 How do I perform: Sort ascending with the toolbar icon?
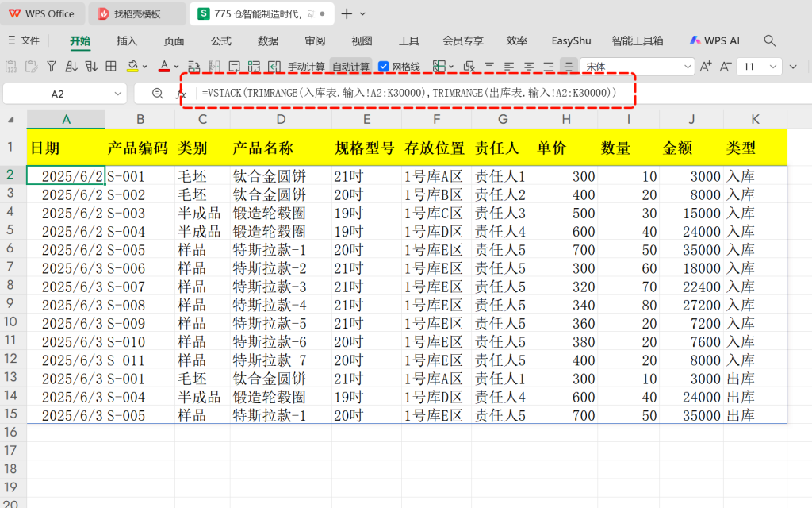pos(71,67)
